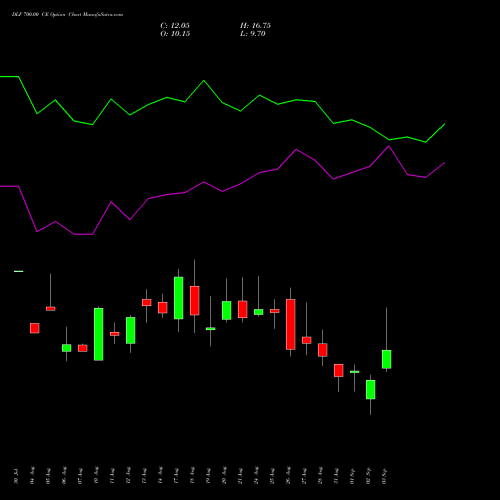
Task: Click the last green candlestick for 03 Sep
Action: [387, 359]
